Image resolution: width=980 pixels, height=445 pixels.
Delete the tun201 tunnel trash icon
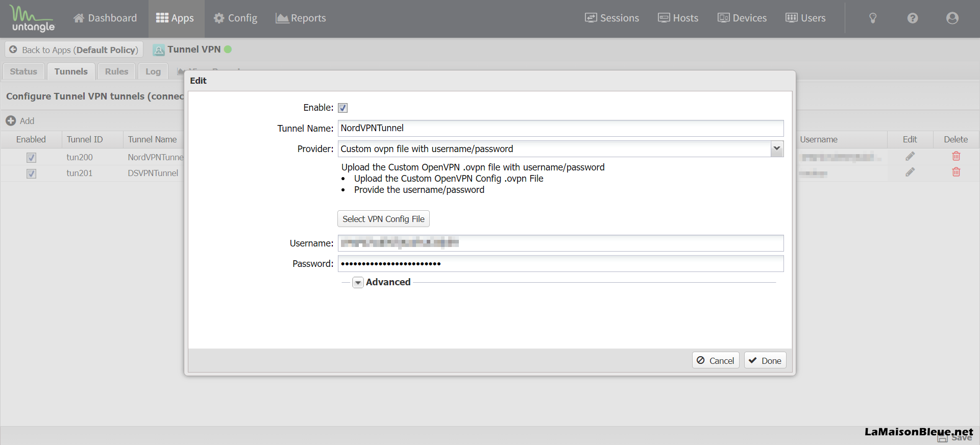tap(956, 172)
